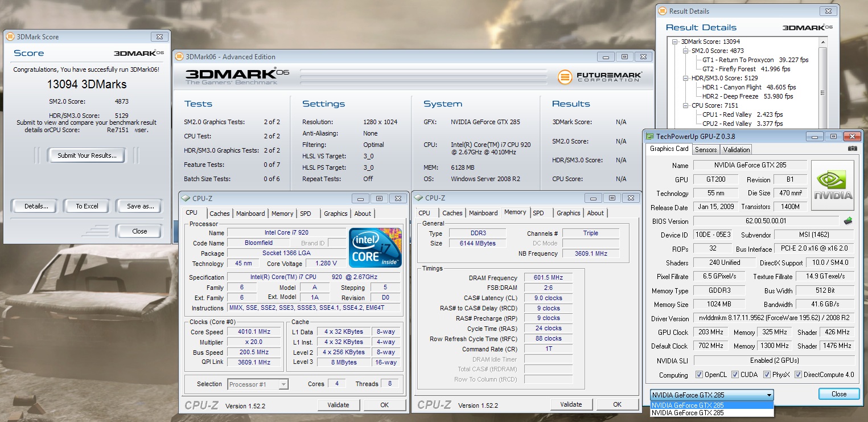Click the NB Frequency value 3609.1 MHz
This screenshot has width=868, height=422.
point(591,253)
